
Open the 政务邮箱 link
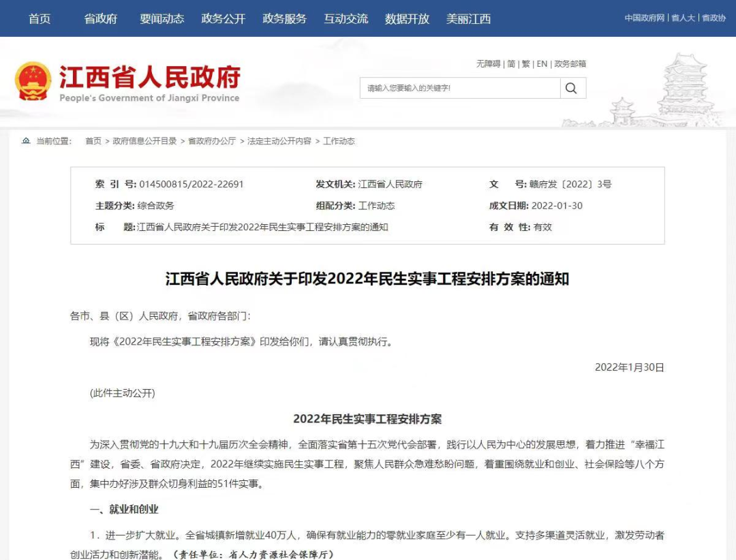(570, 64)
